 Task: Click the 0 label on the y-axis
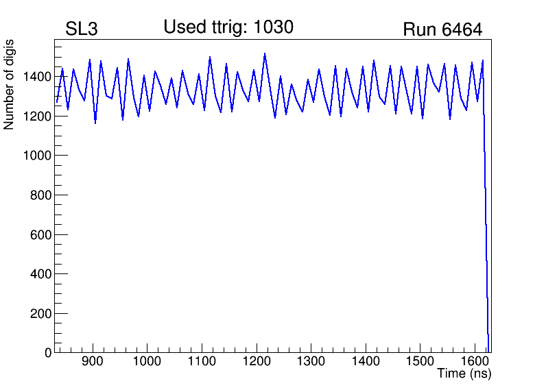pos(47,352)
